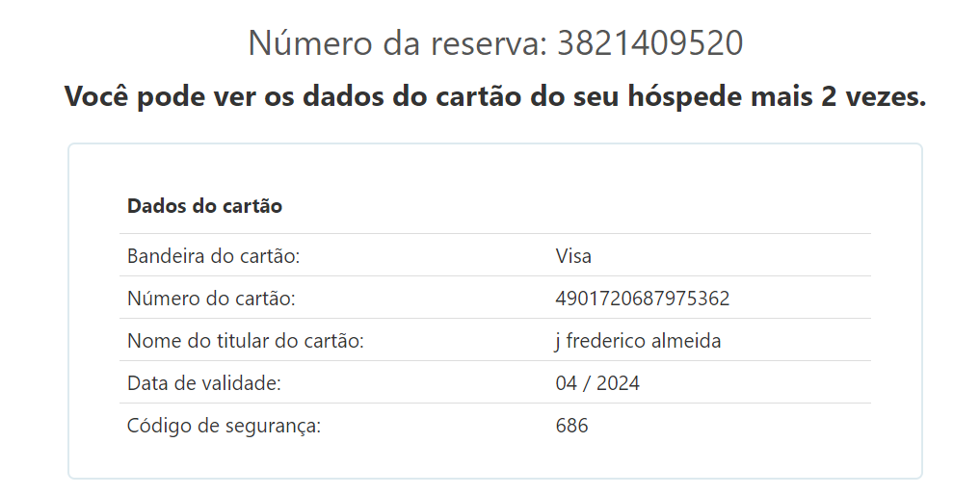The width and height of the screenshot is (980, 495).
Task: Click the bold notice about viewing card data
Action: coord(494,97)
